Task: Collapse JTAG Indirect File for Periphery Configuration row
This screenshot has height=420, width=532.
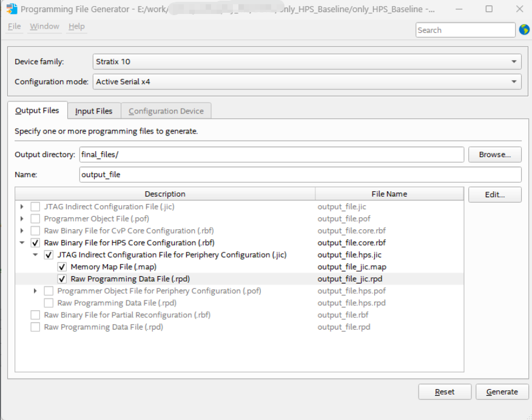Action: 35,255
